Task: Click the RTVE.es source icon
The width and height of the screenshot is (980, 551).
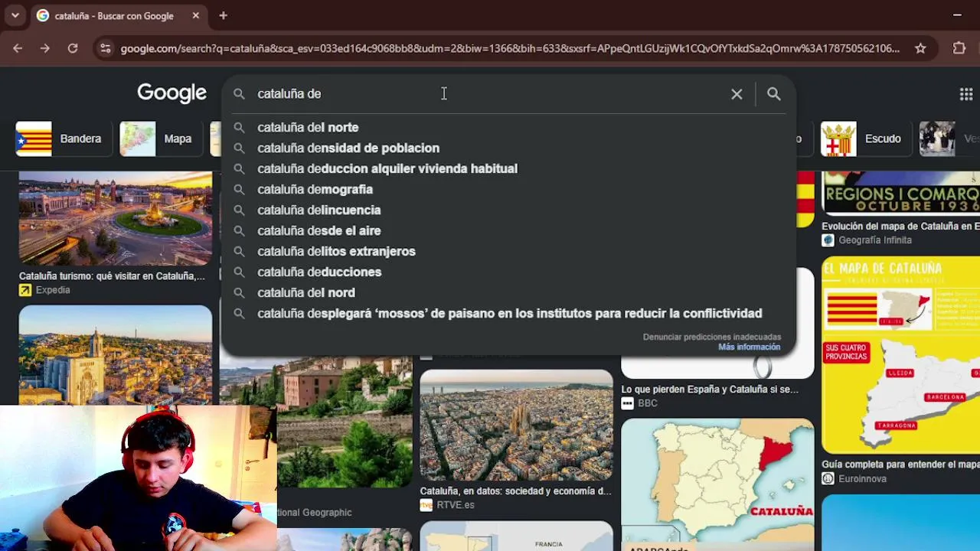Action: click(426, 505)
